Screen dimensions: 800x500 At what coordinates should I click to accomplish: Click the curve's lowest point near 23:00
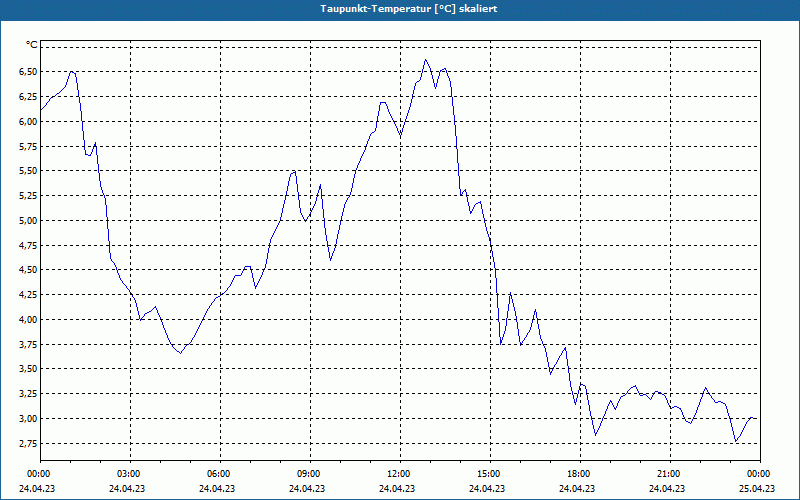[736, 441]
